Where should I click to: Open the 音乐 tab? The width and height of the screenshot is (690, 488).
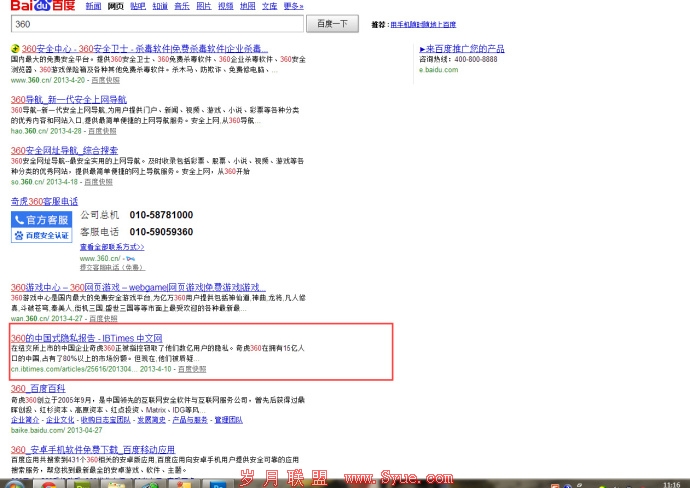pyautogui.click(x=182, y=6)
